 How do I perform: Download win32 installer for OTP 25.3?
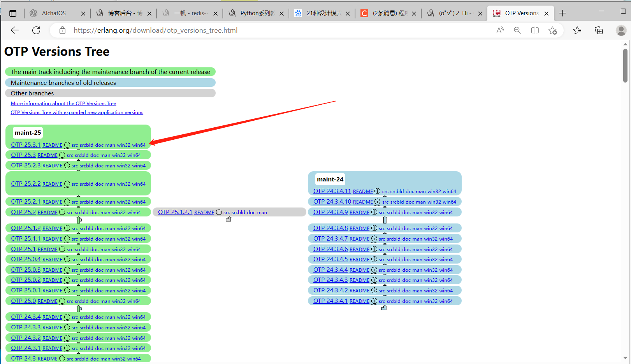pos(119,155)
